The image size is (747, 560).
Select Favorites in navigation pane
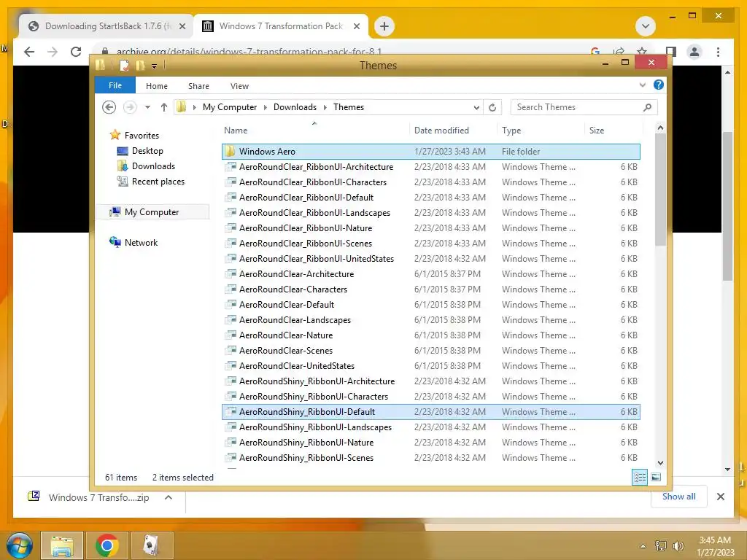click(134, 135)
